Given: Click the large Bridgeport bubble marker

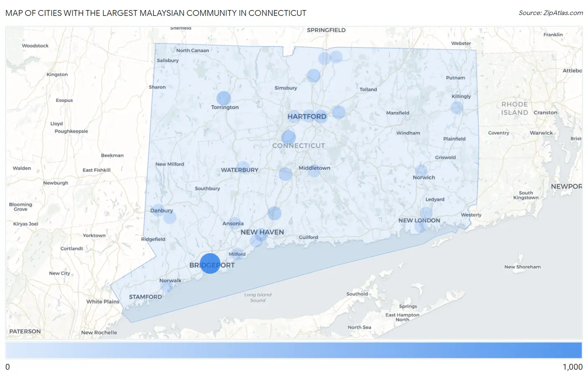Looking at the screenshot, I should (x=210, y=263).
